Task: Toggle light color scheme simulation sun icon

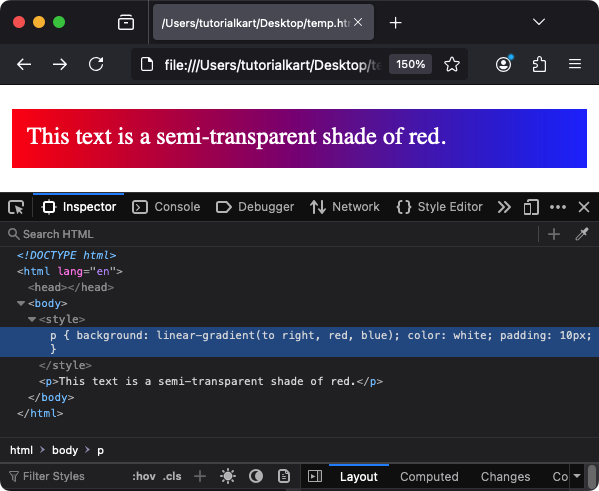Action: 228,476
